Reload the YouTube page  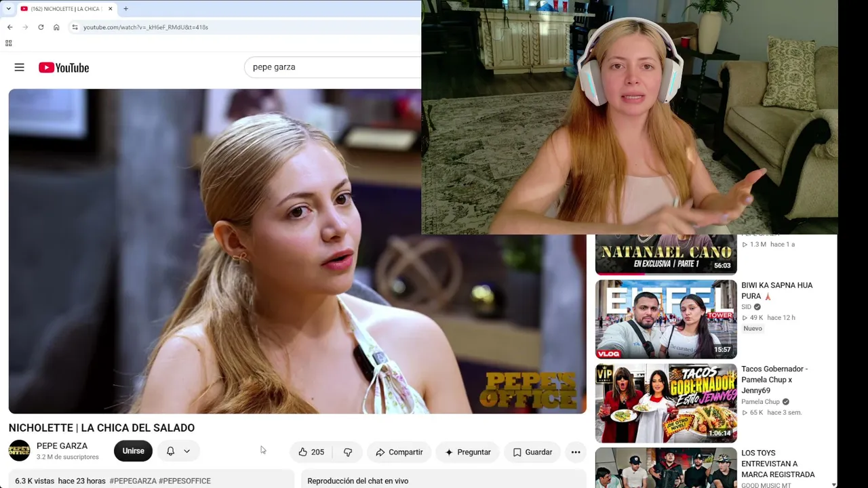41,27
